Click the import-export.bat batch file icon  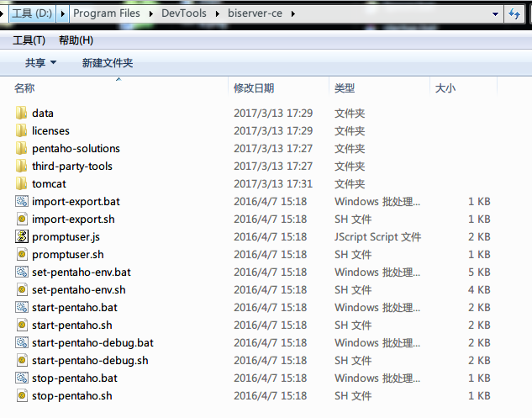22,201
